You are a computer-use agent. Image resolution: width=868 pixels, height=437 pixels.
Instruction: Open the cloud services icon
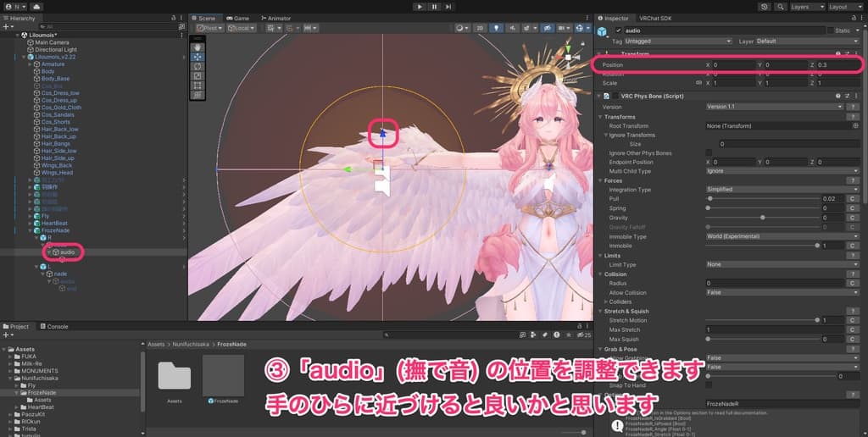pyautogui.click(x=36, y=7)
